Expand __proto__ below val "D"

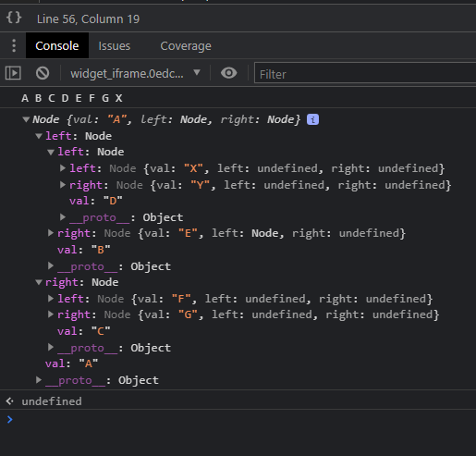63,217
